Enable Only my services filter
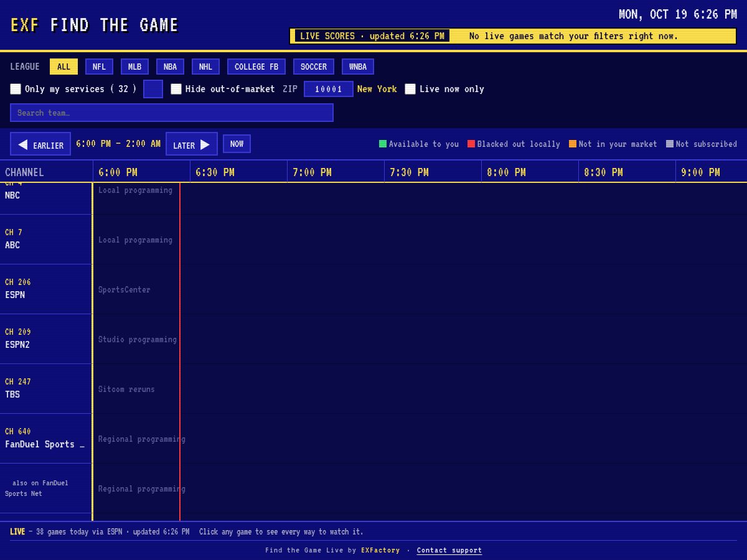The height and width of the screenshot is (560, 747). click(16, 89)
